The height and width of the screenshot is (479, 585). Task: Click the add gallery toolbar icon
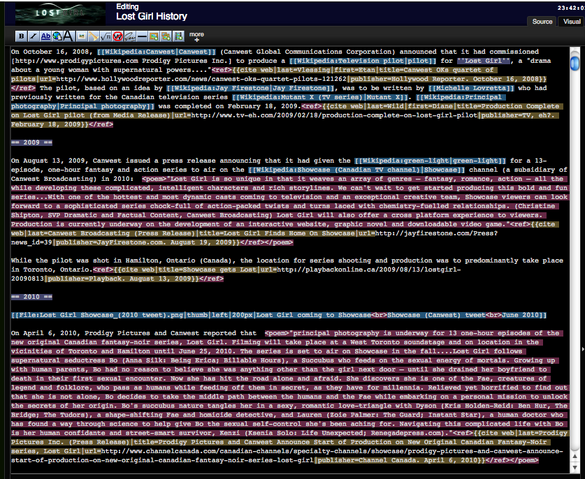click(166, 36)
